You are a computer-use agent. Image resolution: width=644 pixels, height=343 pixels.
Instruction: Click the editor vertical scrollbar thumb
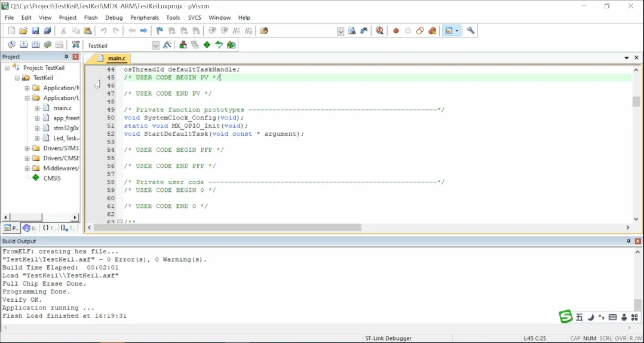(x=636, y=102)
